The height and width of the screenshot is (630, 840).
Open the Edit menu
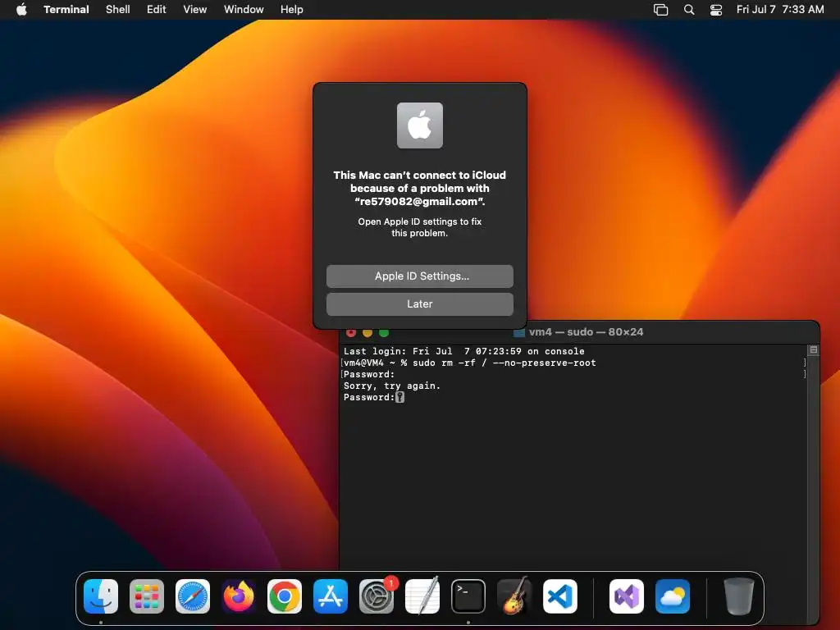click(x=157, y=9)
